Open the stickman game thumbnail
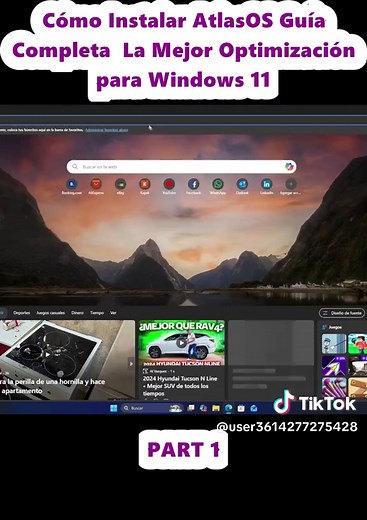 334,344
